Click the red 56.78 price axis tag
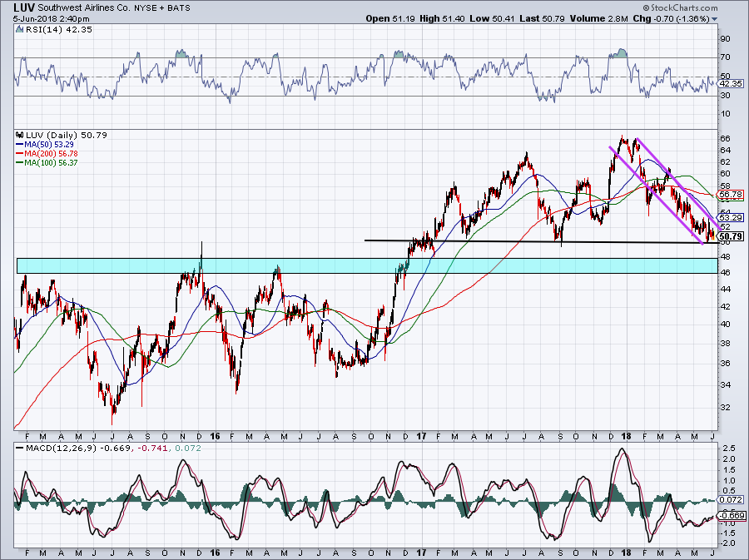Screen dimensions: 749x560 pyautogui.click(x=731, y=195)
